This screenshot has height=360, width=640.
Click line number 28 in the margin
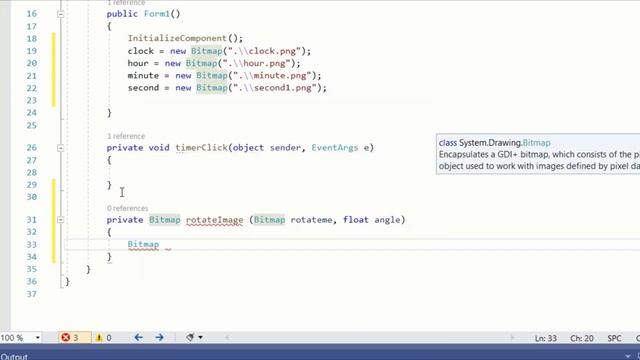tap(31, 172)
